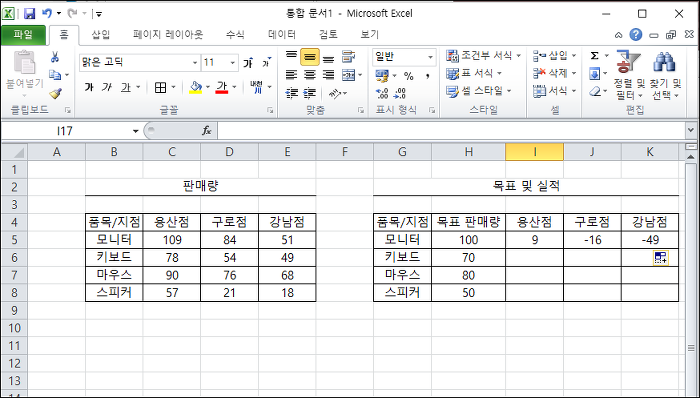
Task: Click the Paste (붙여넣기) clipboard icon
Action: (25, 62)
